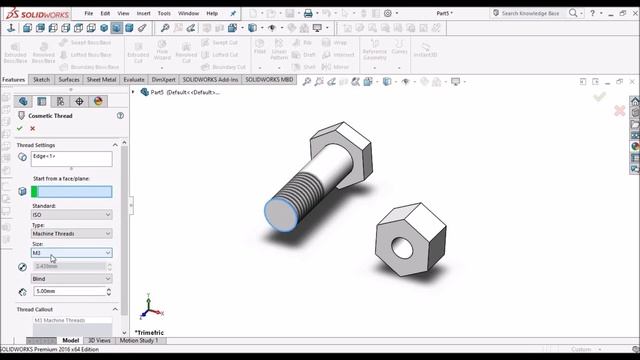Open the Tools menu
The height and width of the screenshot is (360, 640).
coord(164,13)
